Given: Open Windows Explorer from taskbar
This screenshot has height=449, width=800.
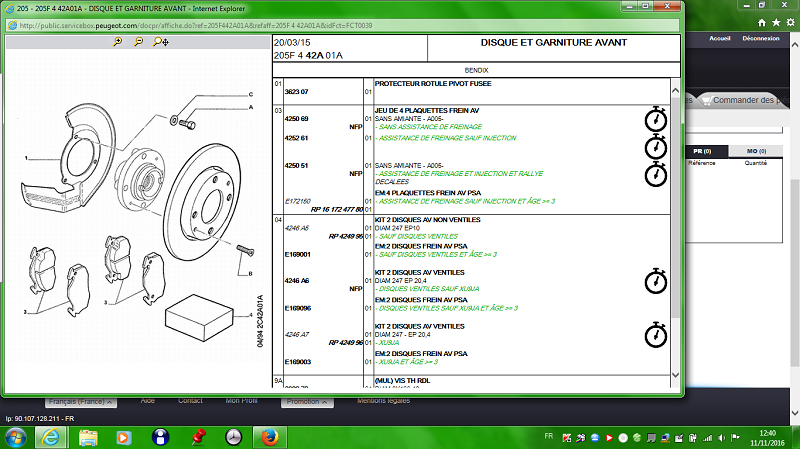Looking at the screenshot, I should click(x=88, y=437).
